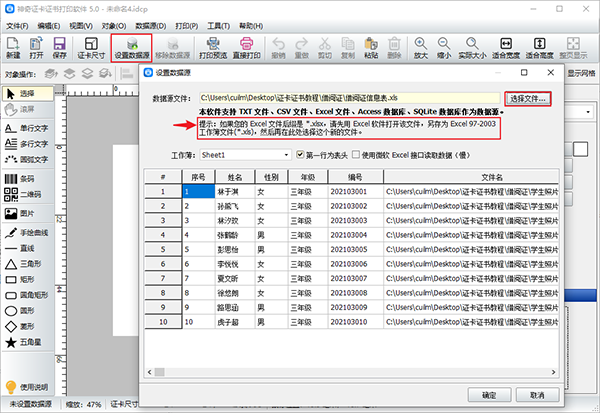Select the 单行文字 single-line text tool
Screen dimensions: 600x413
point(28,128)
